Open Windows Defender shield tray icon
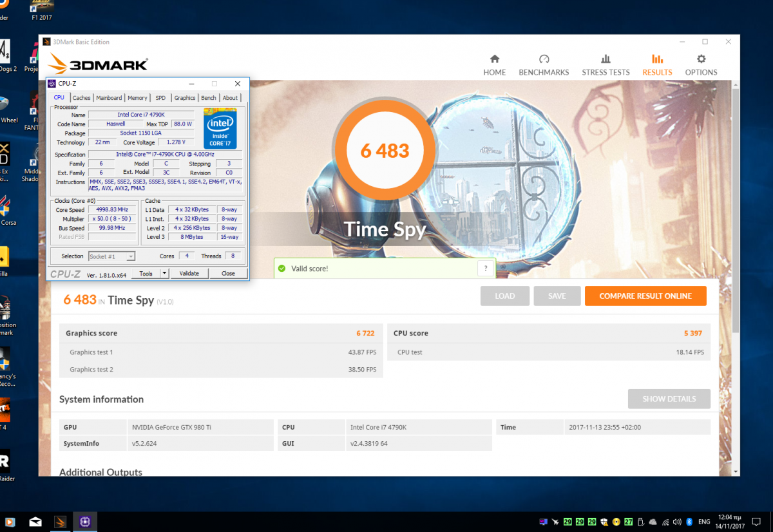Image resolution: width=773 pixels, height=532 pixels. click(605, 522)
